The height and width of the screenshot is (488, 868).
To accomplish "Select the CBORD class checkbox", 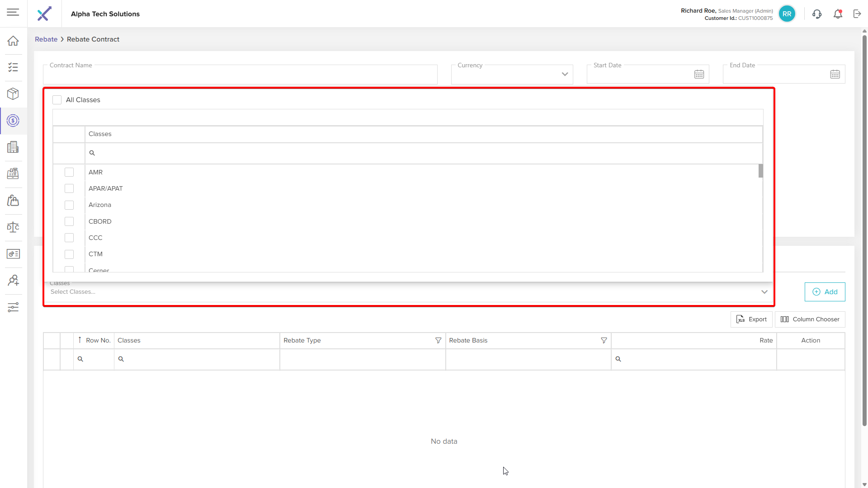I will [69, 221].
